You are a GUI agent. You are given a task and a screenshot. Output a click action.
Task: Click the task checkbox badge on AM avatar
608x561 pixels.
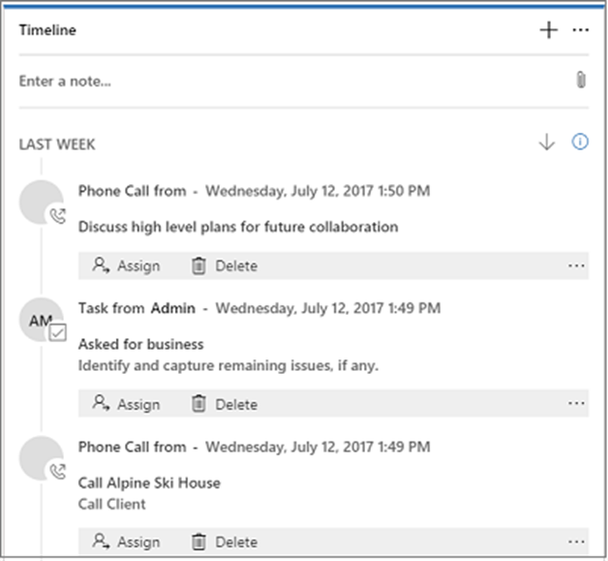(58, 333)
